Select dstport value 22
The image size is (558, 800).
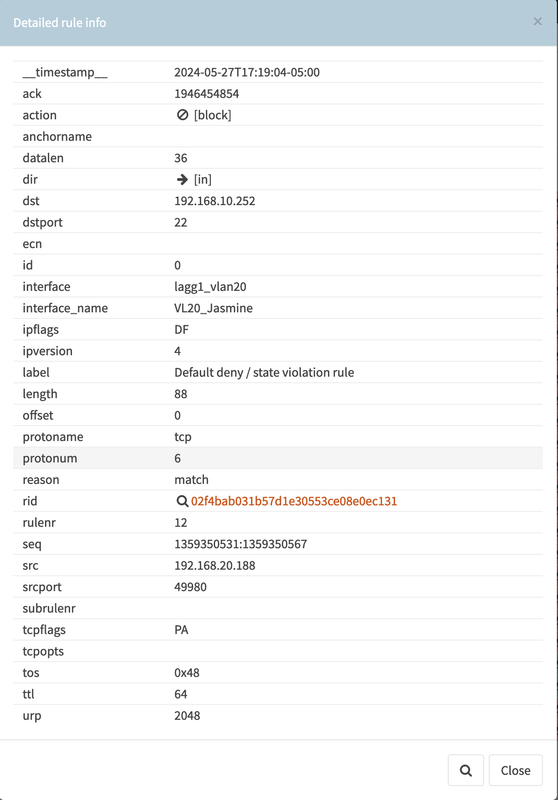(x=181, y=222)
